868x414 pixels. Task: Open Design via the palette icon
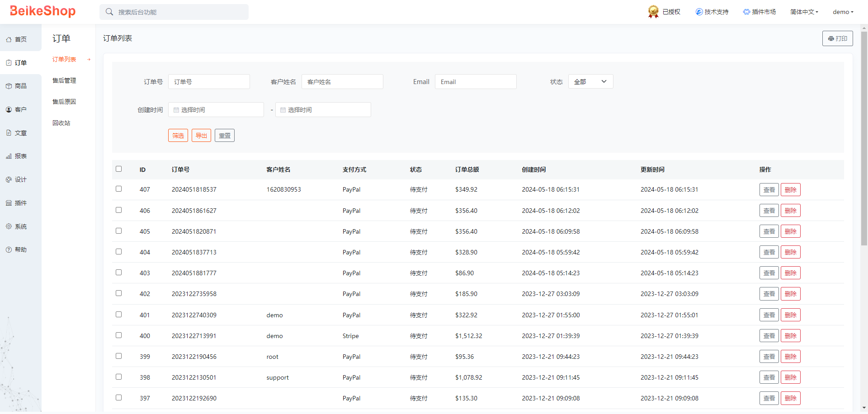(x=9, y=180)
